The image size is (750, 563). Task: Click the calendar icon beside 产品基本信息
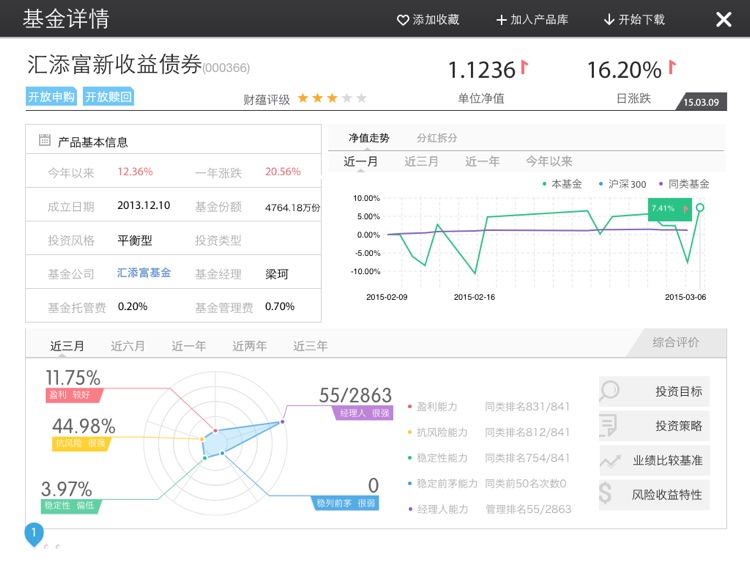point(44,140)
